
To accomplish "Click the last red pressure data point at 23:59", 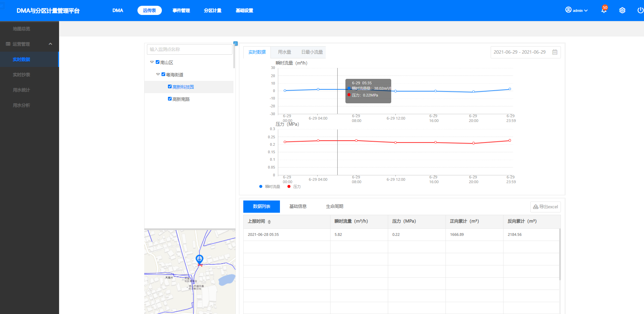I will pyautogui.click(x=510, y=140).
